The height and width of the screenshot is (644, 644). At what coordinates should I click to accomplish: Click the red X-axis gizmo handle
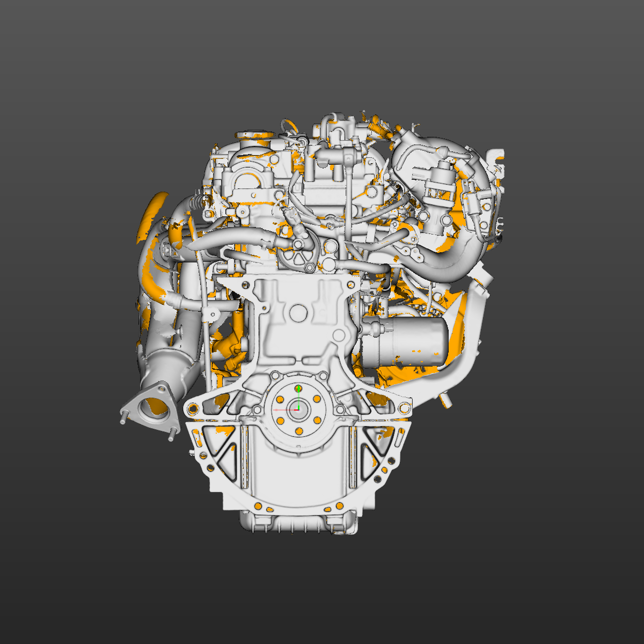276,410
